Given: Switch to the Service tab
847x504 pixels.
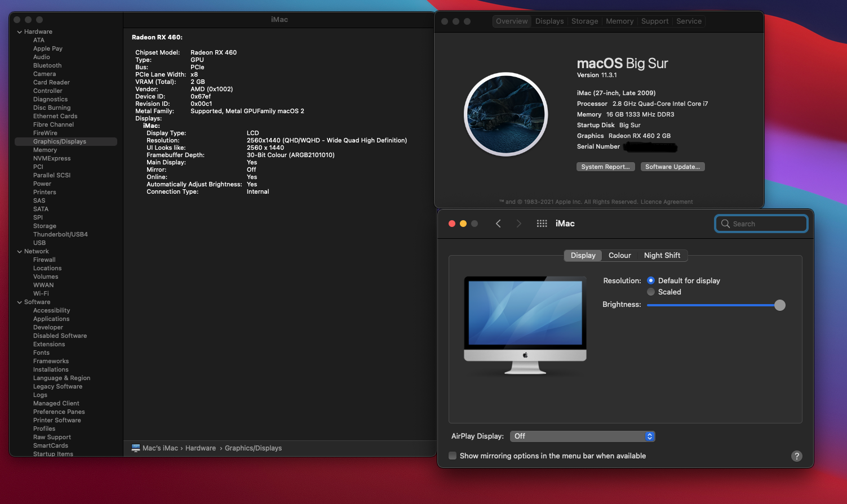Looking at the screenshot, I should coord(689,21).
